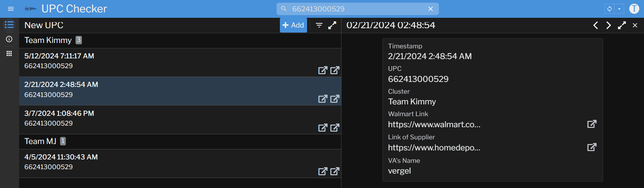
Task: Clear the search field with X icon
Action: pyautogui.click(x=431, y=9)
